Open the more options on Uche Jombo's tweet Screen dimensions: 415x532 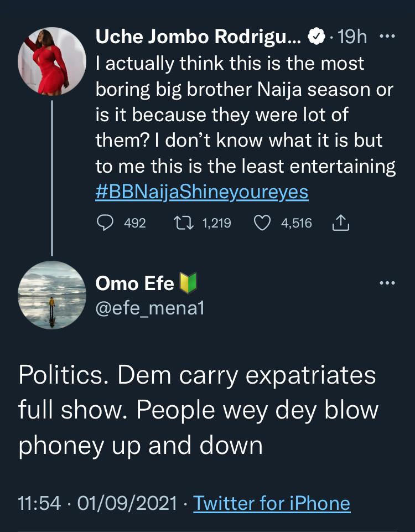[389, 37]
